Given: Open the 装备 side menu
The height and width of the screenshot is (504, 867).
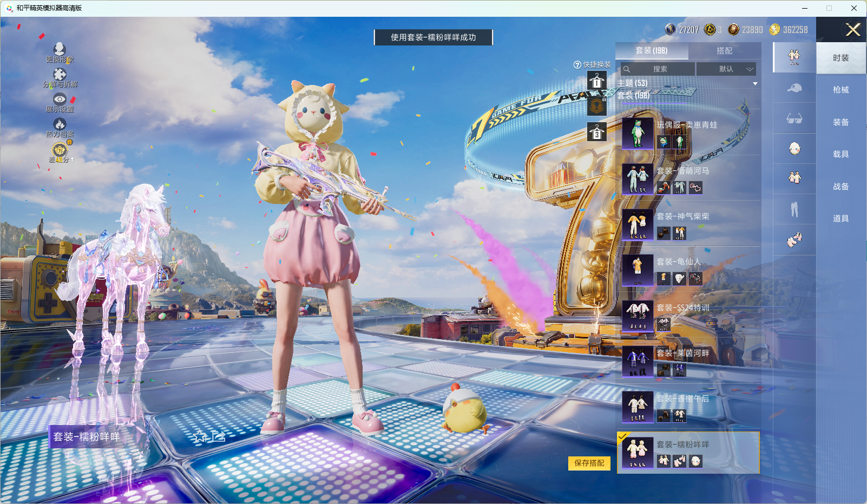Looking at the screenshot, I should pos(841,122).
